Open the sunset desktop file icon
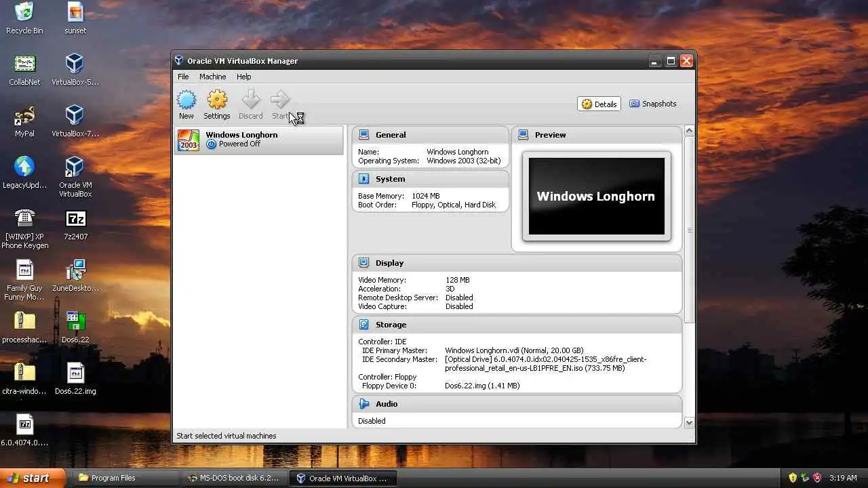 75,12
